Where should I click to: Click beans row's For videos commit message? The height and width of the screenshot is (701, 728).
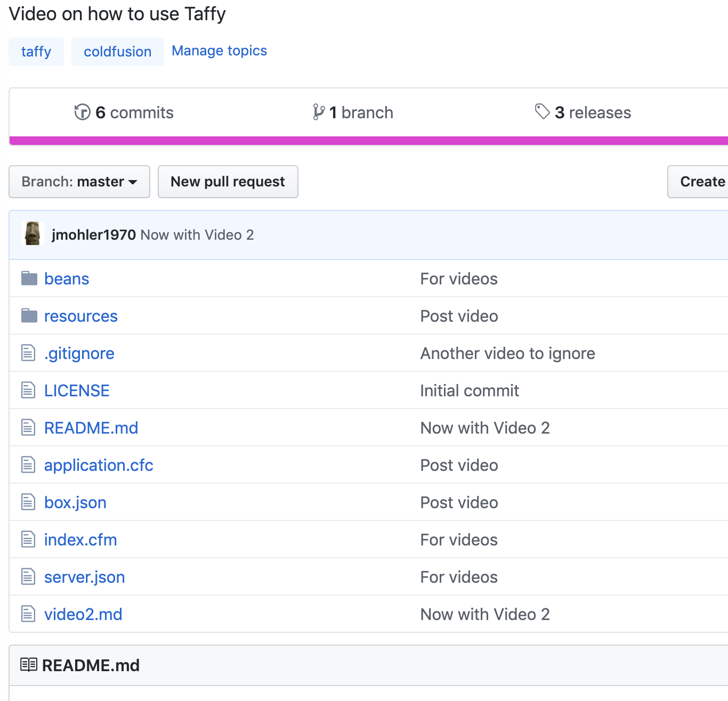click(x=459, y=279)
